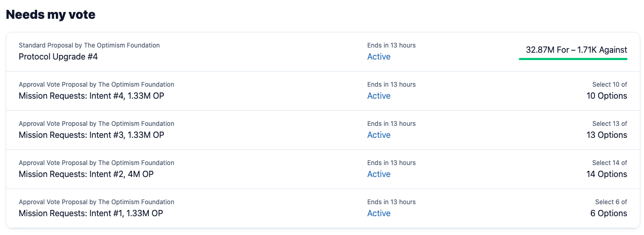Click Select 14 of text on Intent #2
The width and height of the screenshot is (644, 235).
pos(610,163)
